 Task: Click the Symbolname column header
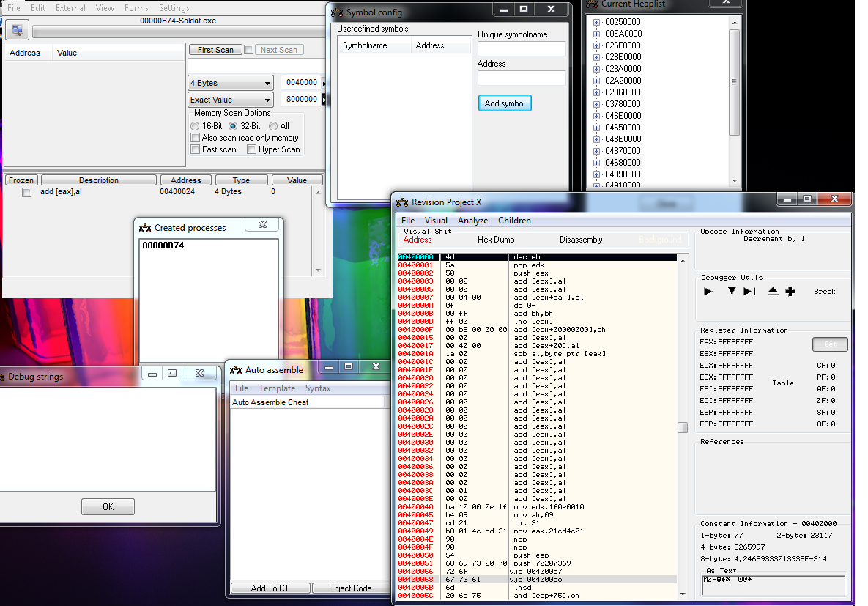(374, 45)
